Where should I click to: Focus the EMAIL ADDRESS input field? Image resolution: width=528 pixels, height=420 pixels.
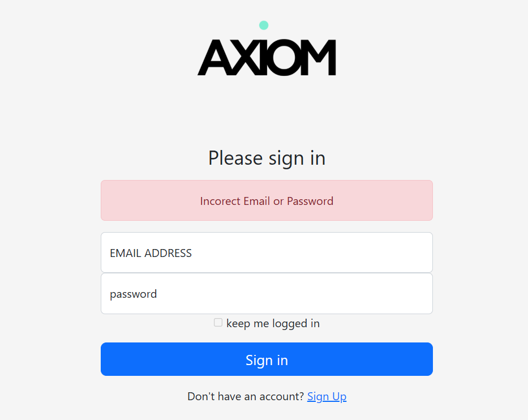(x=267, y=253)
